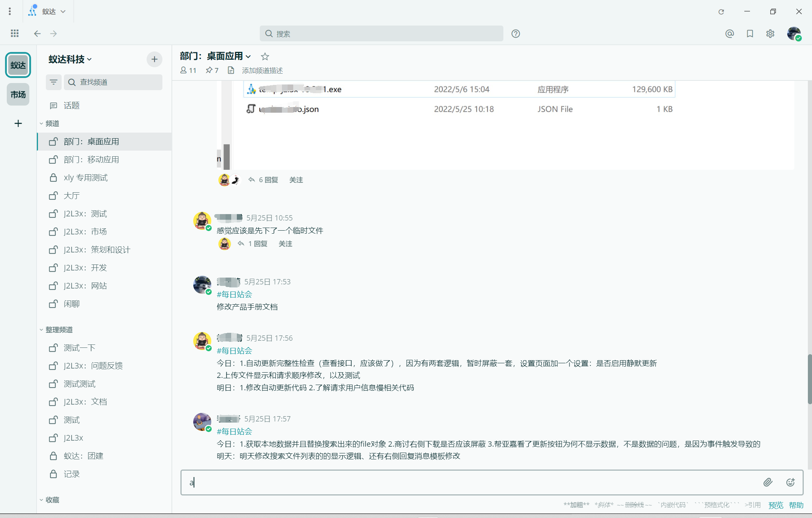Click the @ mentions icon in top bar

(729, 33)
